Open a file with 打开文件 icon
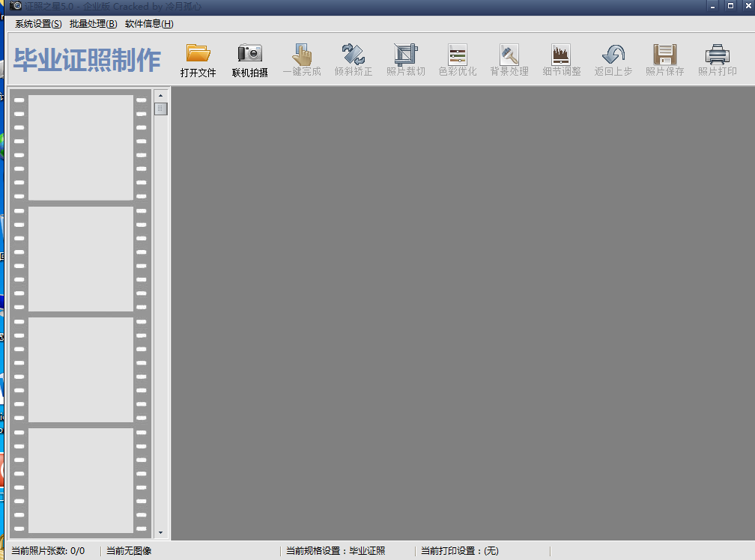Screen dimensions: 755x560 point(198,60)
